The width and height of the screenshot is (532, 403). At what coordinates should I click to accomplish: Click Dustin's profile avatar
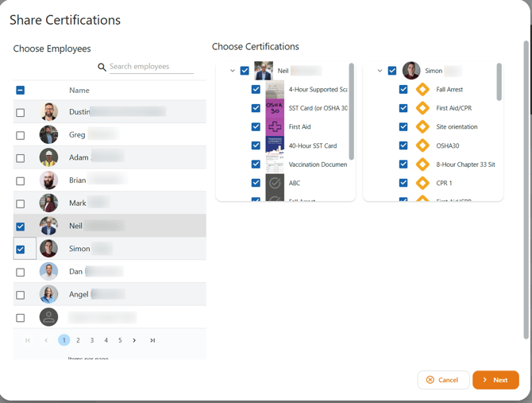coord(48,112)
